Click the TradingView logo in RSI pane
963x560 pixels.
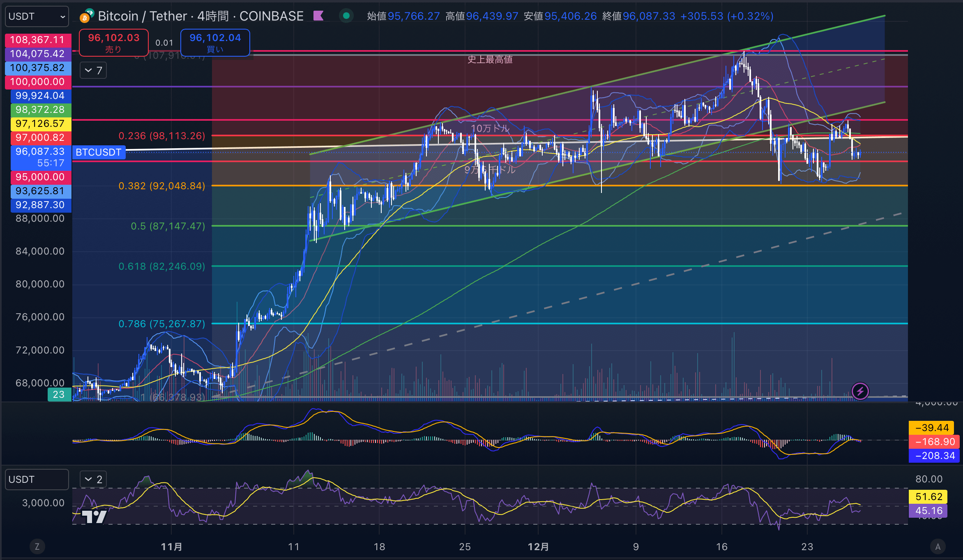(x=94, y=516)
